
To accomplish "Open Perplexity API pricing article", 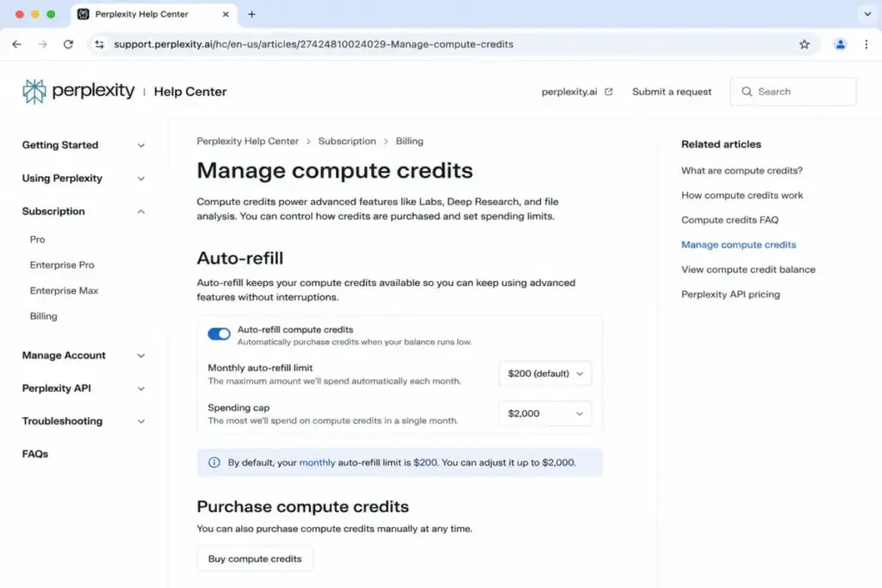I will [730, 294].
